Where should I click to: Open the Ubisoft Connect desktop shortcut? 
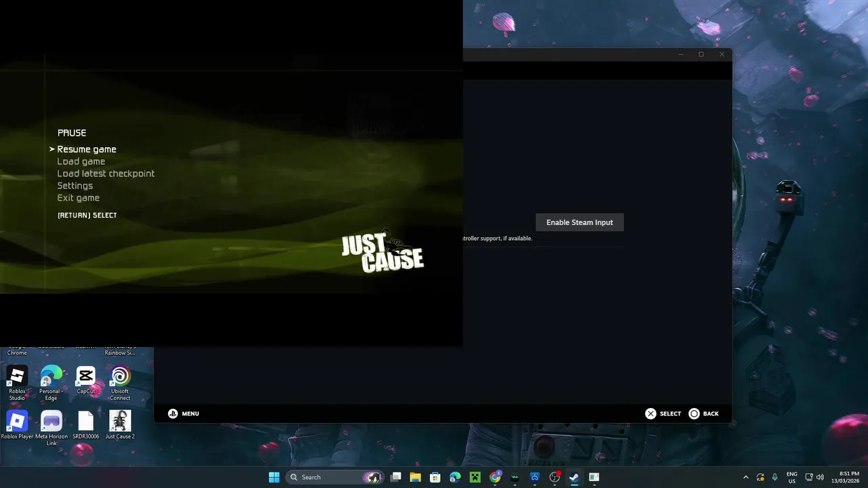[x=120, y=383]
